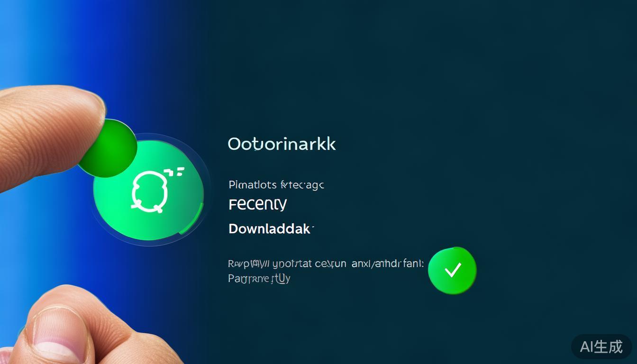Click the white checkmark inside green button

click(x=453, y=270)
